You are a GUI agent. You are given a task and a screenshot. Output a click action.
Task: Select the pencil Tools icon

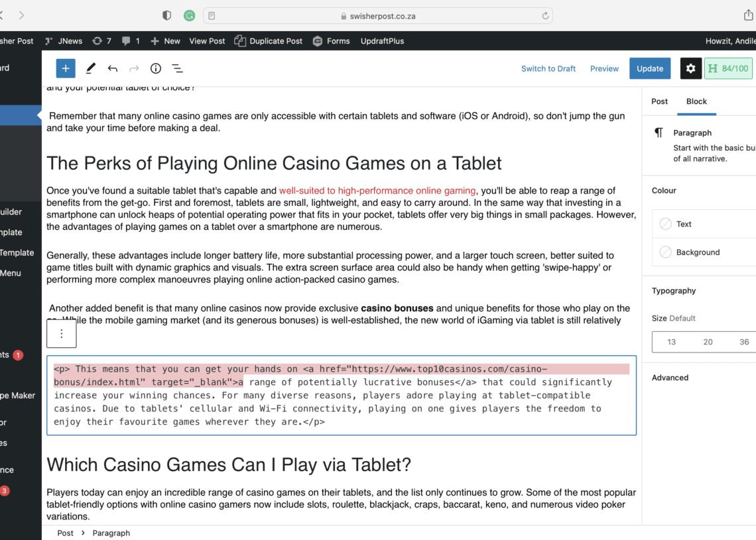[x=91, y=68]
